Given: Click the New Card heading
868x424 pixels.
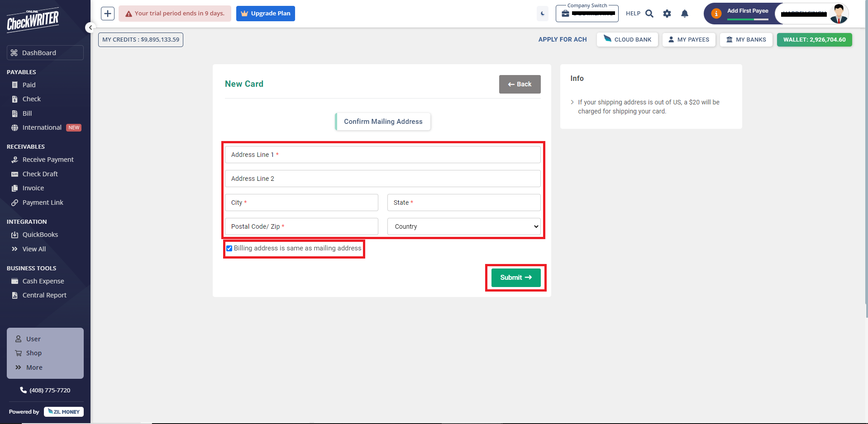Looking at the screenshot, I should (x=244, y=84).
